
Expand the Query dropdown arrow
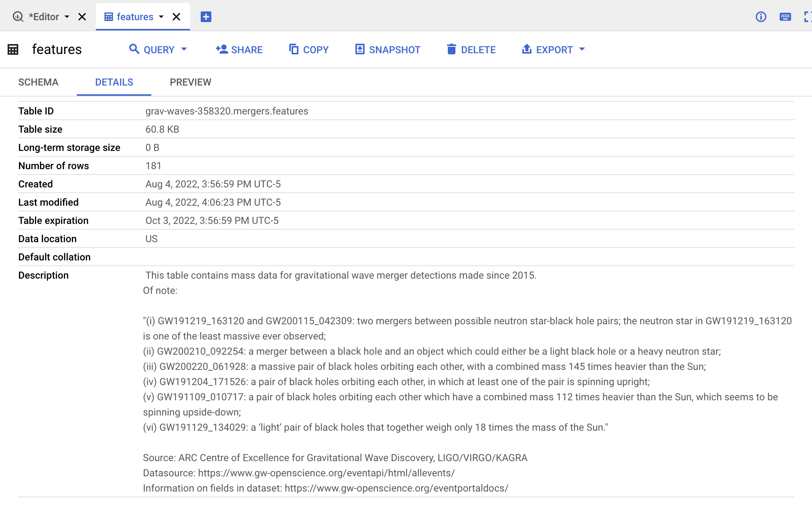[184, 49]
